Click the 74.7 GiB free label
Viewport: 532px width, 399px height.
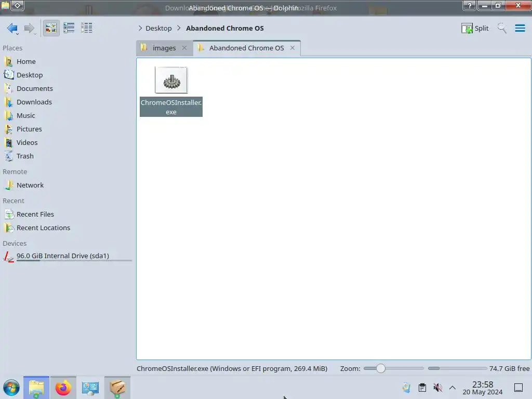pyautogui.click(x=509, y=368)
